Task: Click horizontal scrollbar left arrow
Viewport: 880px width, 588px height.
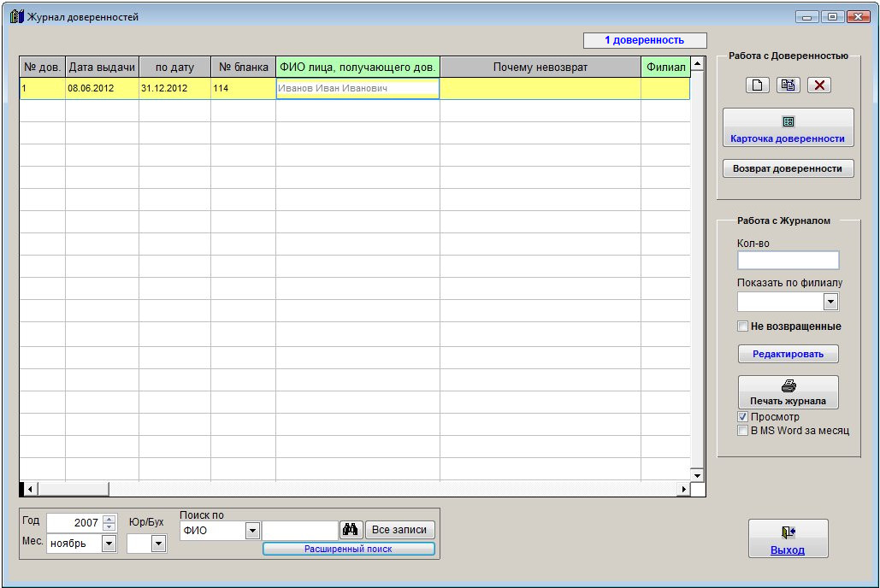Action: point(30,489)
